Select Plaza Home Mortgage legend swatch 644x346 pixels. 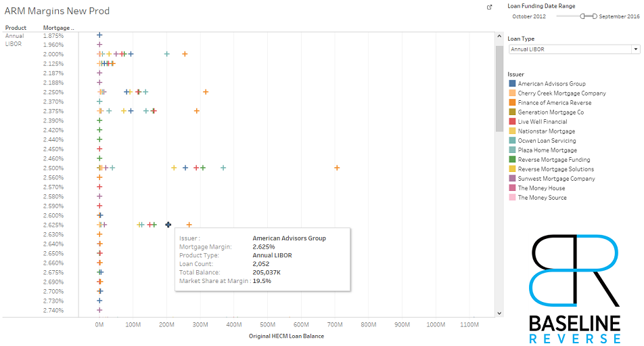coord(512,150)
